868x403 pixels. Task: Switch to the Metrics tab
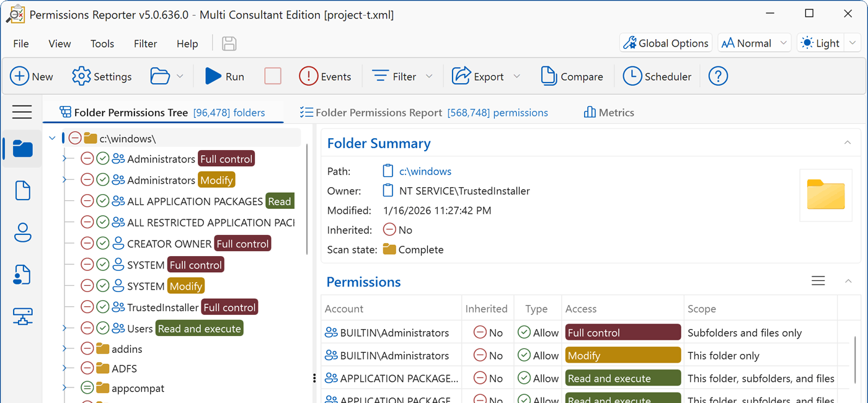(x=609, y=112)
